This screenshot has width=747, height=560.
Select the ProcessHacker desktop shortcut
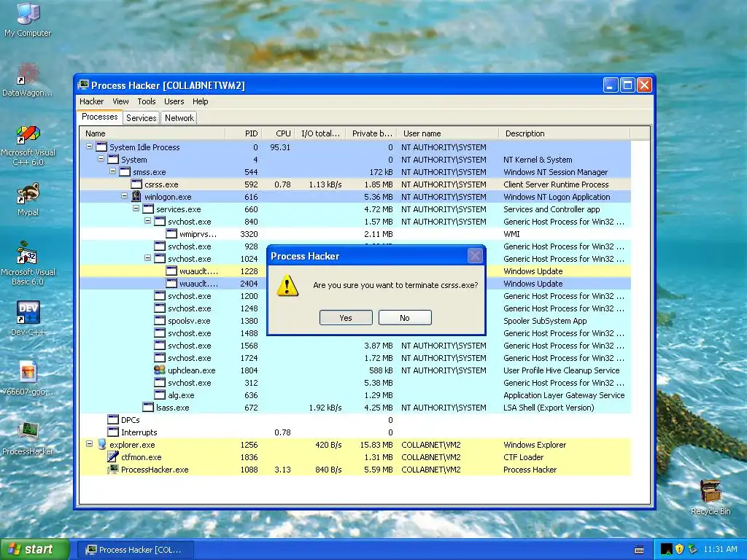(28, 438)
